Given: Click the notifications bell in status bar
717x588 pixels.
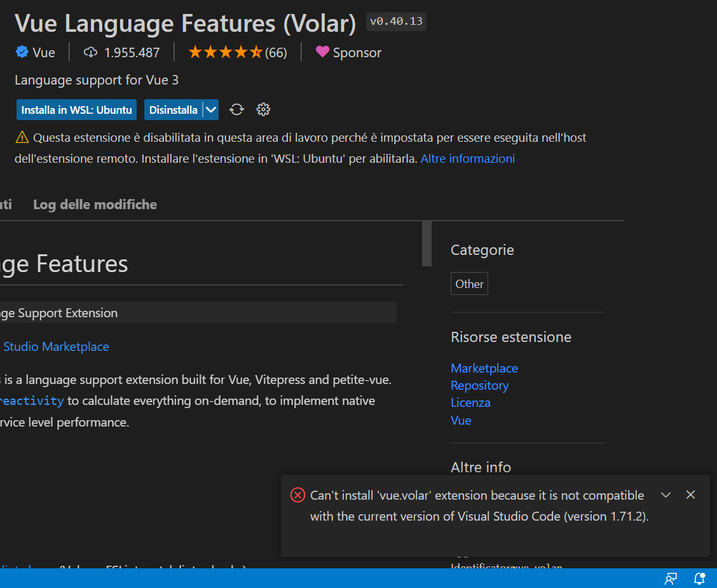Looking at the screenshot, I should coord(699,578).
